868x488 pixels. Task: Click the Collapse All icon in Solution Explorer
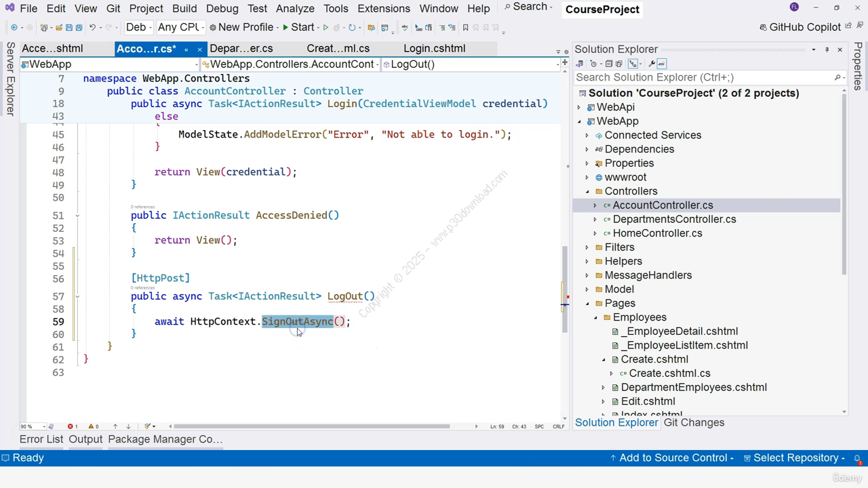(608, 64)
